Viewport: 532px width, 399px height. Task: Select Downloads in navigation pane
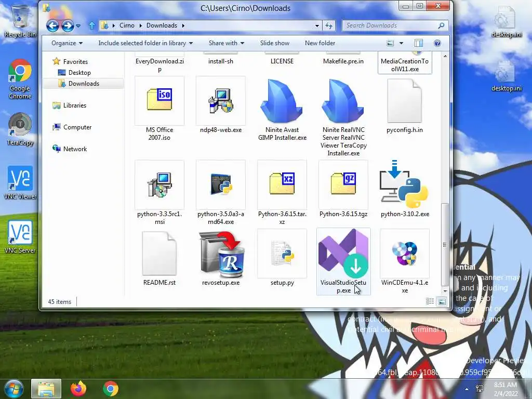[x=84, y=84]
